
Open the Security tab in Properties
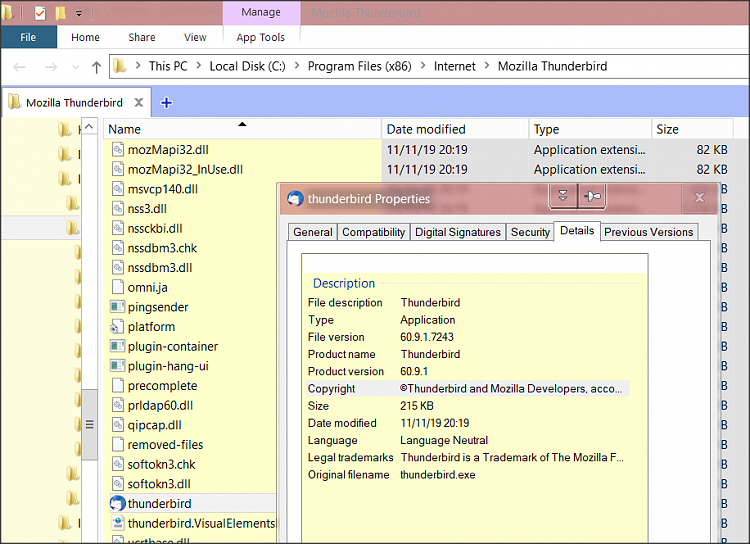pos(530,232)
